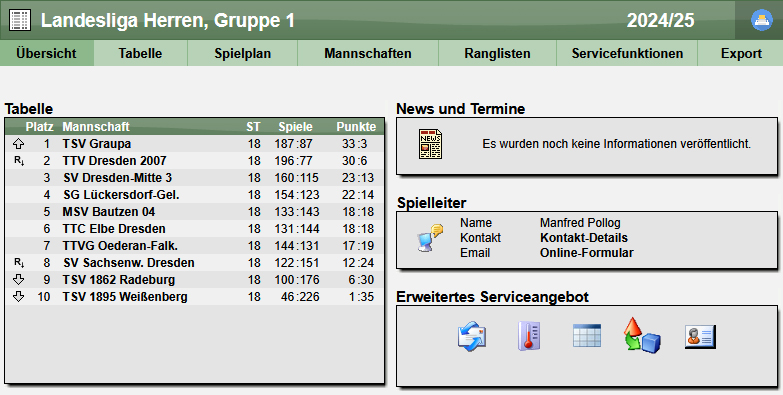The height and width of the screenshot is (395, 783).
Task: Open the thermometer service icon
Action: [x=529, y=336]
